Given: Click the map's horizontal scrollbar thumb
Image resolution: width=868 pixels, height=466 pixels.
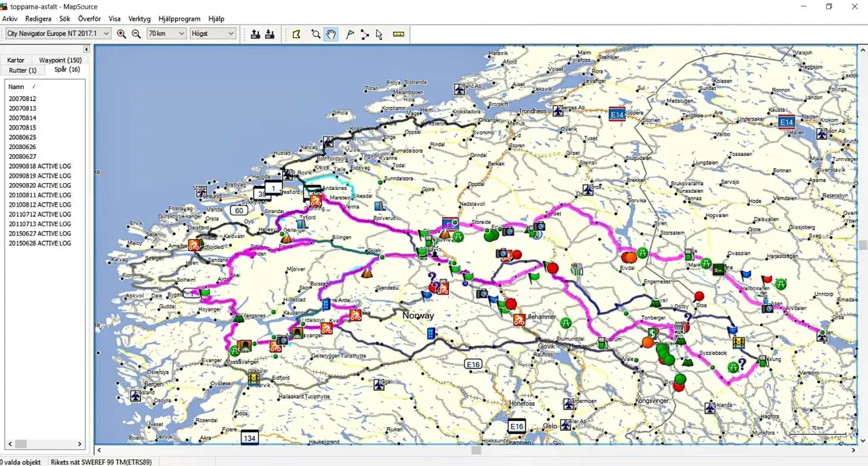Looking at the screenshot, I should click(476, 450).
